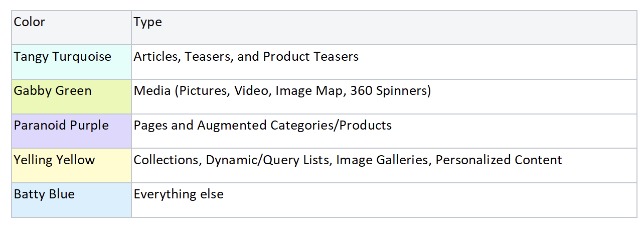Click the word Yellow in Yelling Yellow
The height and width of the screenshot is (228, 644).
tap(75, 160)
